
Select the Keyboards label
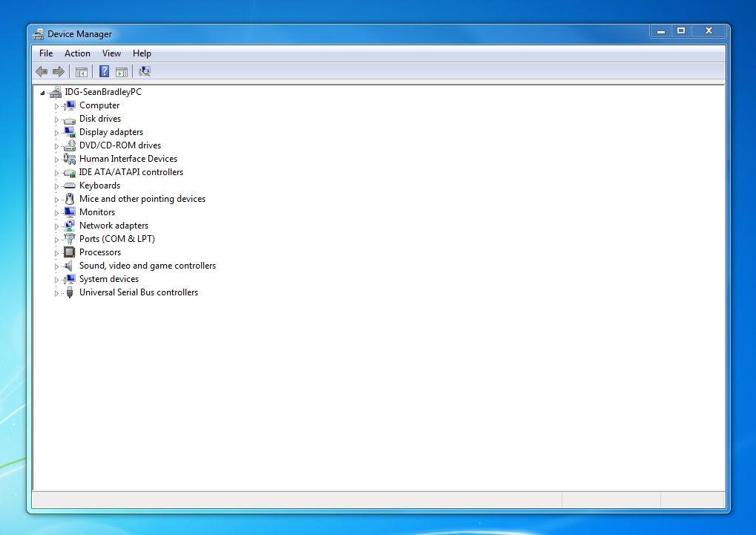tap(100, 186)
